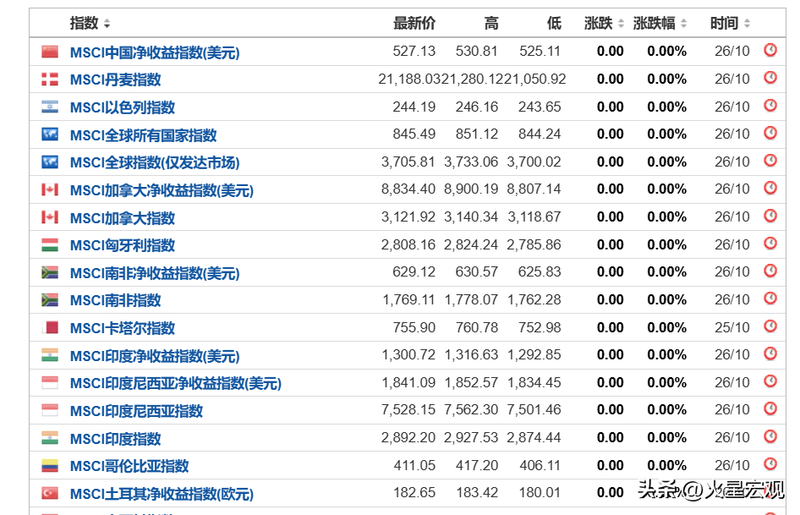Click the Qatar flag beside MSCI卡塔尔指数
This screenshot has width=800, height=515.
pos(49,327)
